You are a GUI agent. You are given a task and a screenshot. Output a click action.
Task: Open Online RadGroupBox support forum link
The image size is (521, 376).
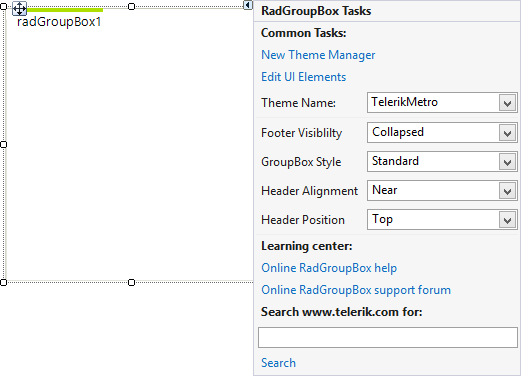click(356, 290)
